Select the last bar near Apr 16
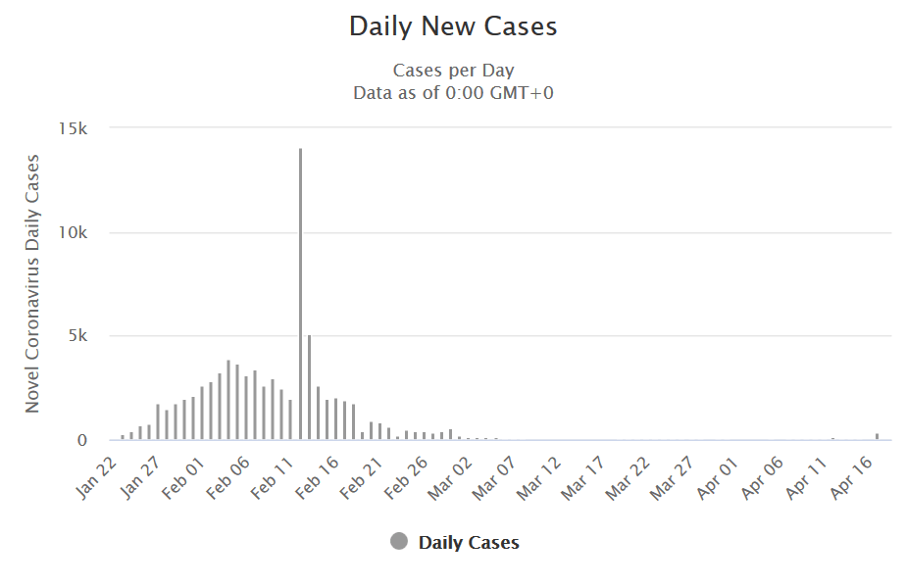906x588 pixels. click(x=877, y=436)
